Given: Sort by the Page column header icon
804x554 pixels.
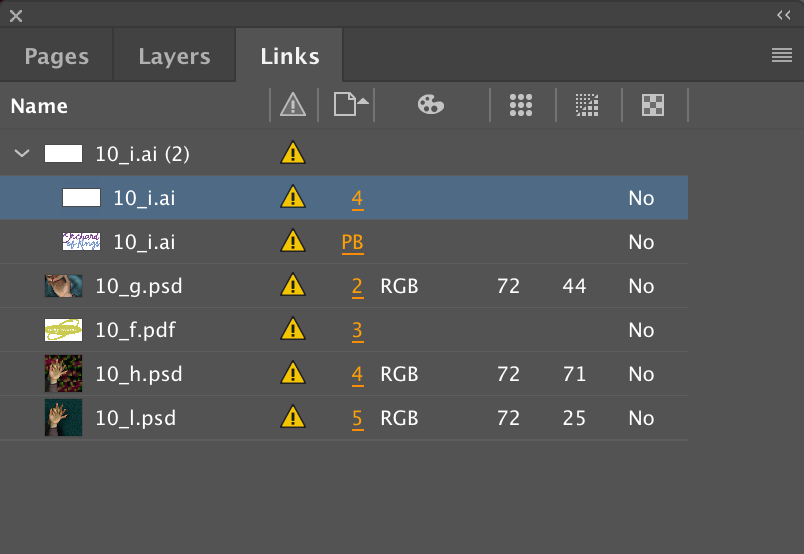Looking at the screenshot, I should (x=351, y=105).
